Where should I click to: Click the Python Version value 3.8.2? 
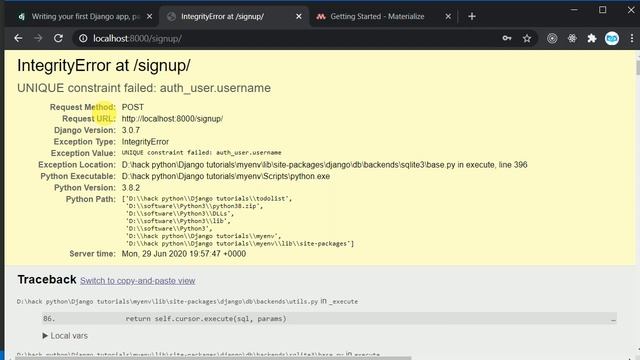pos(131,188)
